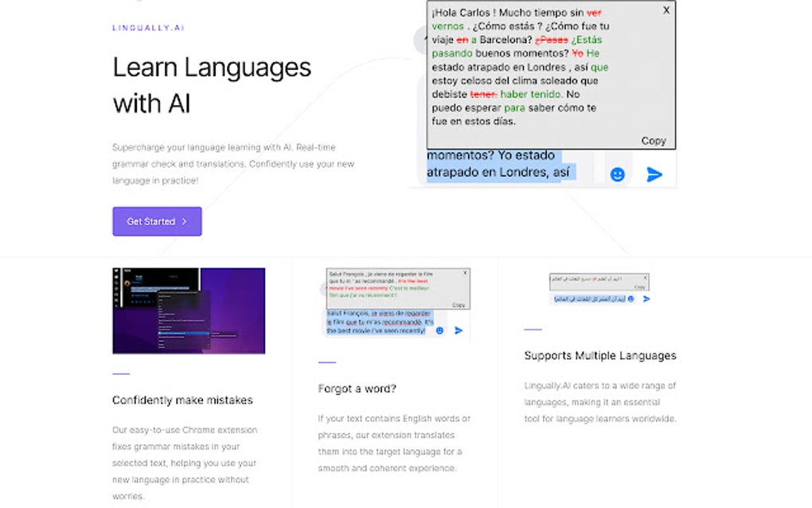
Task: Open the emoji picker in the Spanish chat
Action: click(x=617, y=172)
